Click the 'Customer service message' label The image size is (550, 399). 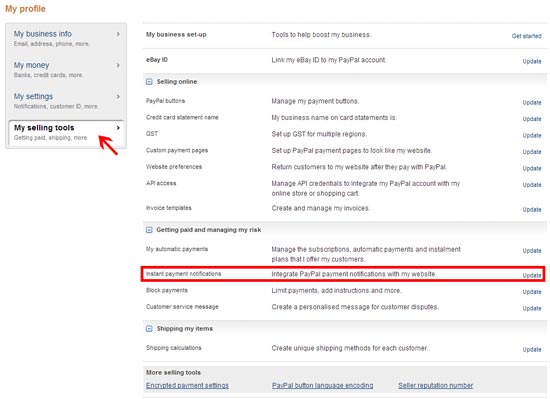tap(182, 307)
